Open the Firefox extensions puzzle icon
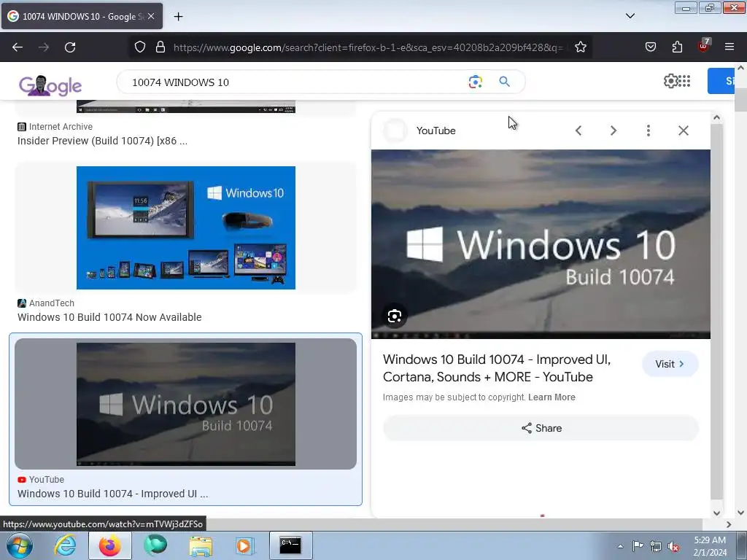The image size is (747, 560). point(677,47)
